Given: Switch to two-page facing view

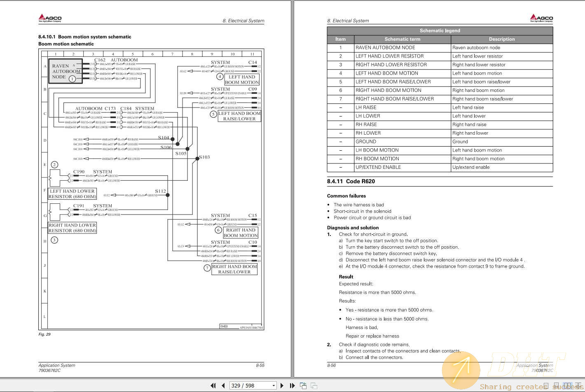Looking at the screenshot, I should click(568, 385).
